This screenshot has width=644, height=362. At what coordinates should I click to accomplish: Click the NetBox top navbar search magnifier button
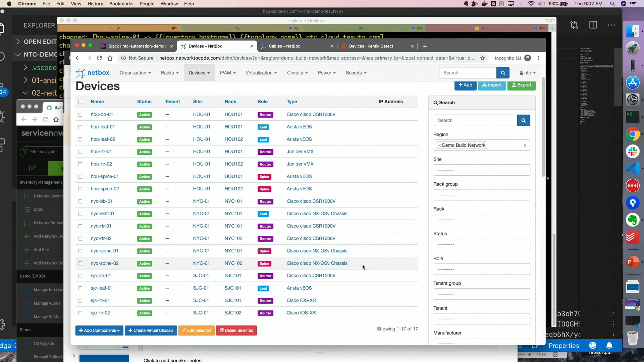503,73
